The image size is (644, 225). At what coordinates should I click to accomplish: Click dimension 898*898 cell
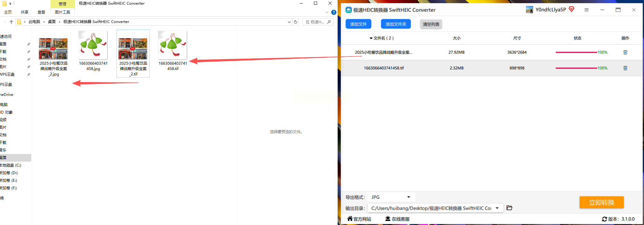point(517,68)
